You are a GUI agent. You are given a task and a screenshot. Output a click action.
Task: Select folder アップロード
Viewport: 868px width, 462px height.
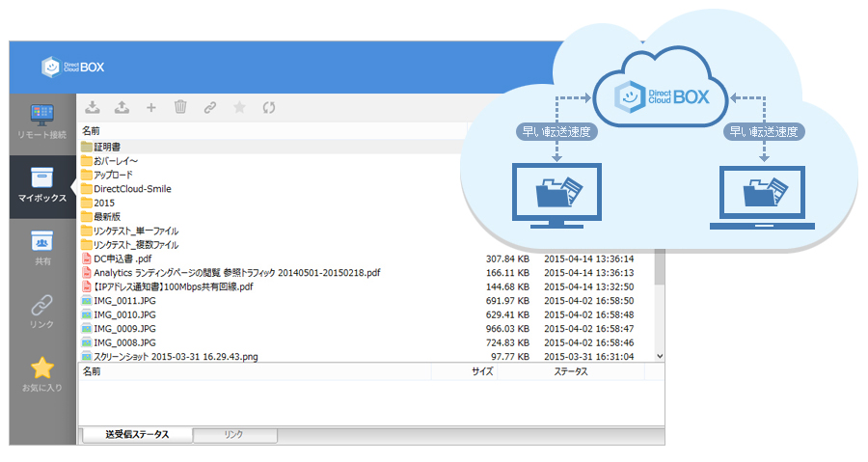pos(113,175)
